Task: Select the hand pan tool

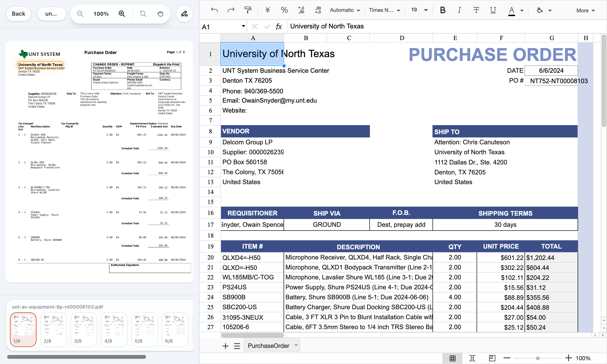Action: (x=160, y=14)
